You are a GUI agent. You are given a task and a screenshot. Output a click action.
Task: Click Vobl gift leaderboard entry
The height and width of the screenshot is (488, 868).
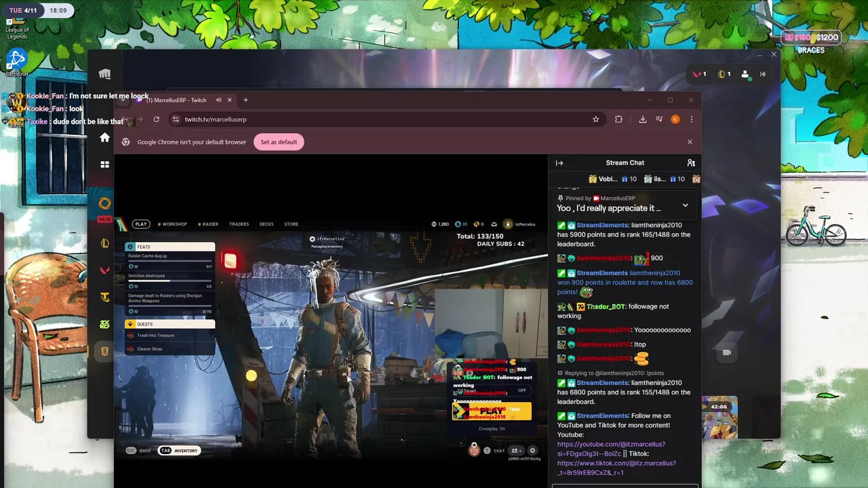pos(612,179)
